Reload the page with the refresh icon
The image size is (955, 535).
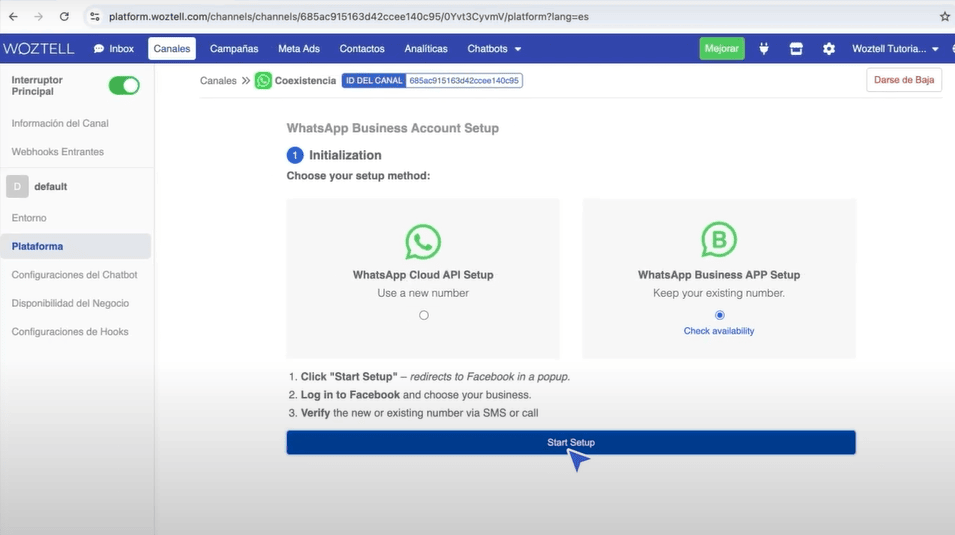pos(64,16)
